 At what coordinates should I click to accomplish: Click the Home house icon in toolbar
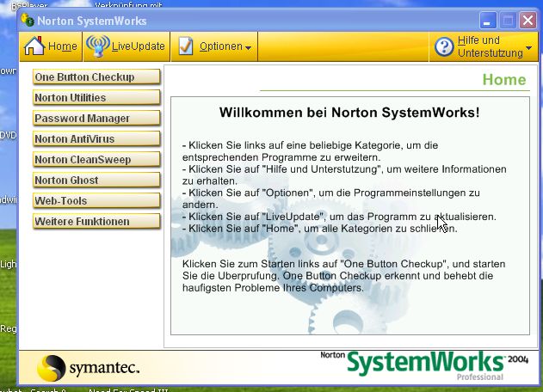(x=34, y=46)
